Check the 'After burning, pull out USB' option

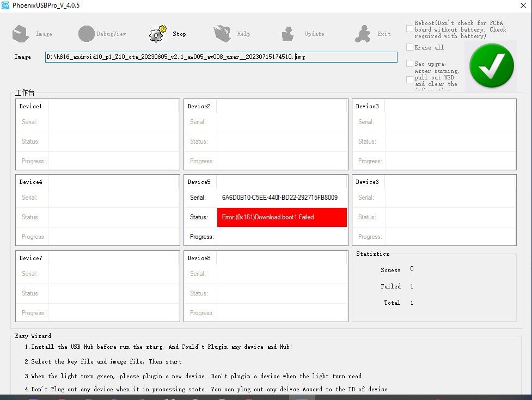[x=409, y=79]
